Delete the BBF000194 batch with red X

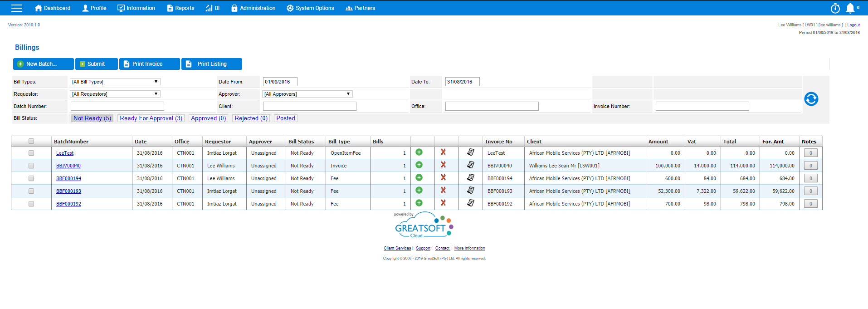(443, 178)
